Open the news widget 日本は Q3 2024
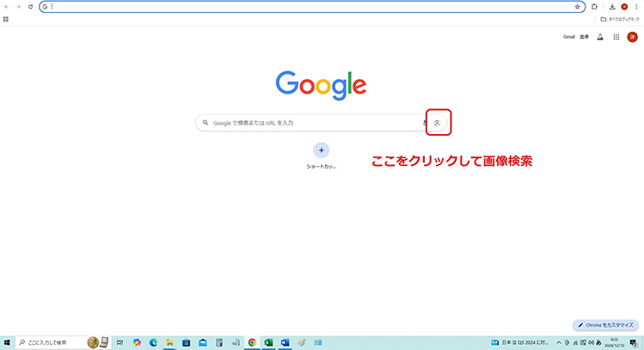 click(x=519, y=342)
